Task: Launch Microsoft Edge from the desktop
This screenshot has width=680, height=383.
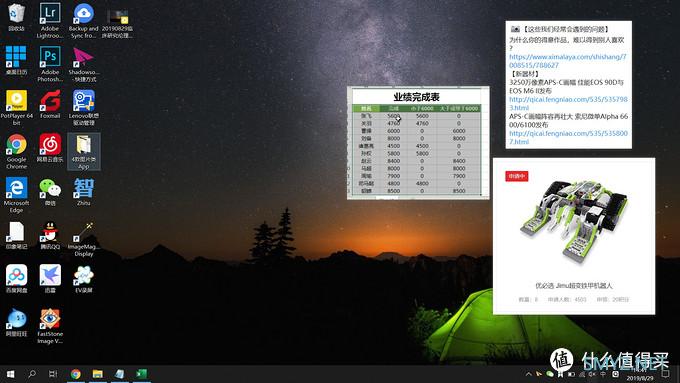Action: point(16,194)
